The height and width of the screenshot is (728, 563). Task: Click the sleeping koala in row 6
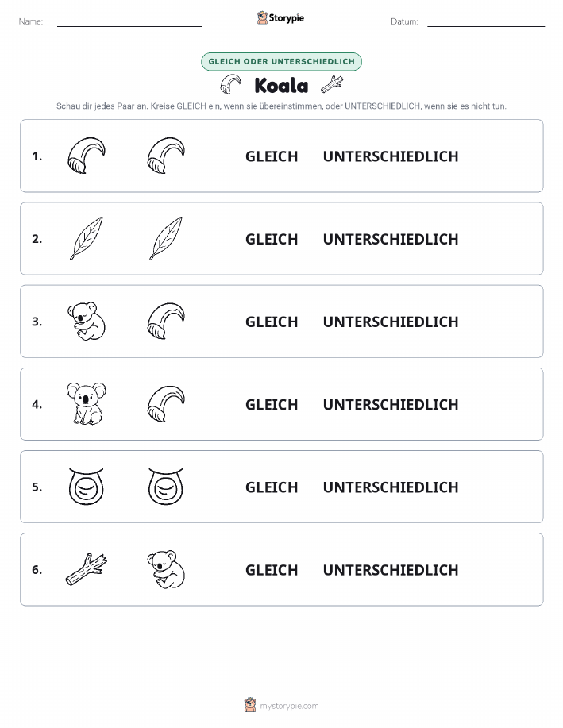pos(166,569)
